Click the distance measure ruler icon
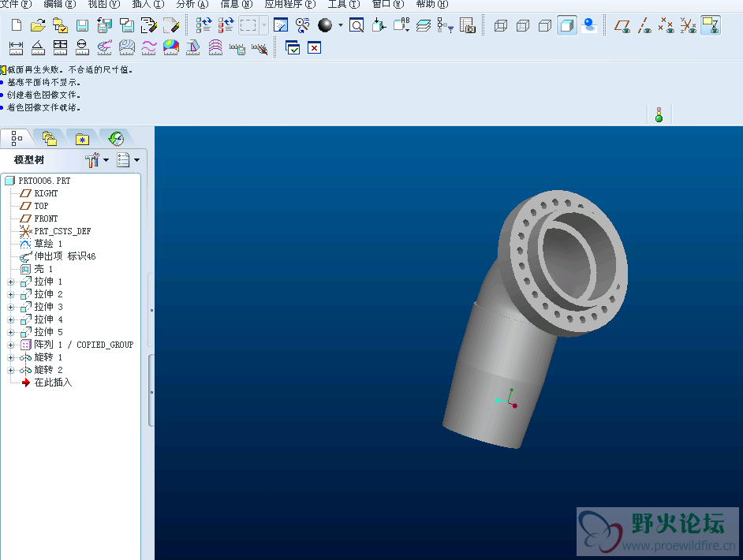743x560 pixels. click(16, 47)
